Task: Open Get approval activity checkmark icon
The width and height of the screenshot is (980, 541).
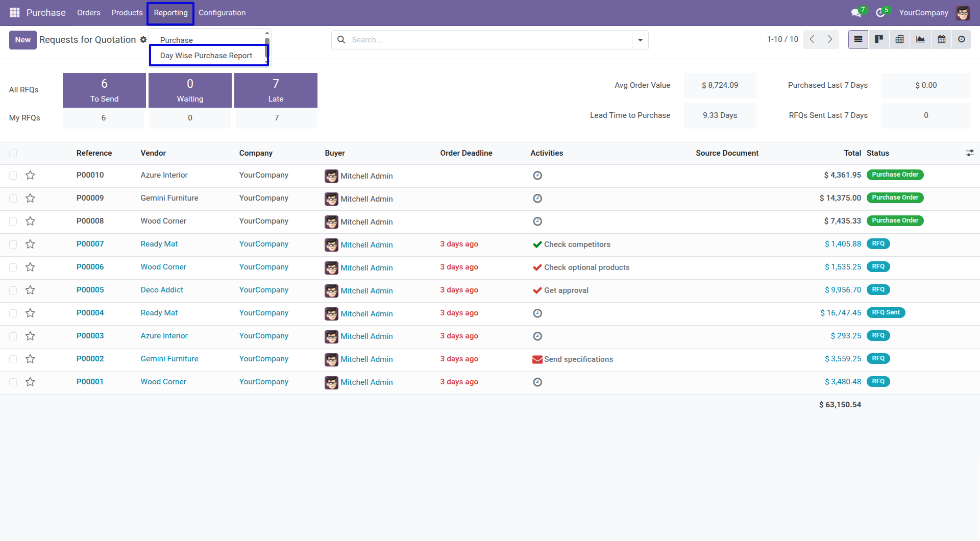Action: tap(537, 290)
